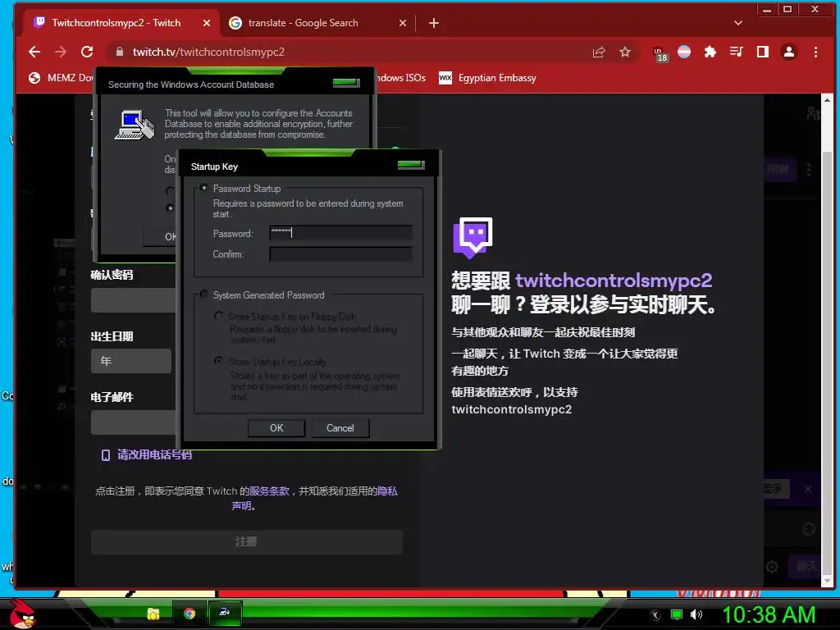
Task: Click the syskey taskbar item
Action: (x=225, y=613)
